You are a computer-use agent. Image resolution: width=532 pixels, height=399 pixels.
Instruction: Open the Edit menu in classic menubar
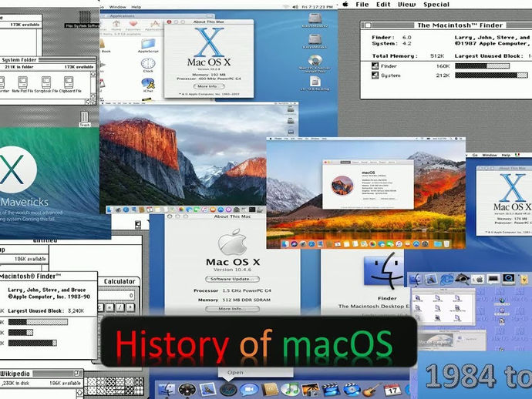tap(383, 5)
